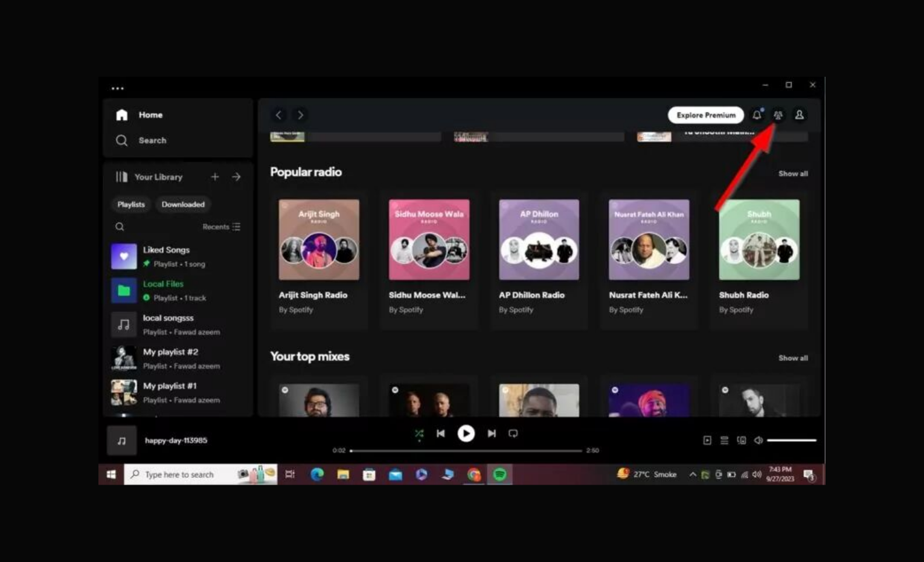Open the Sidhu Moose Wala radio card

[x=429, y=260]
